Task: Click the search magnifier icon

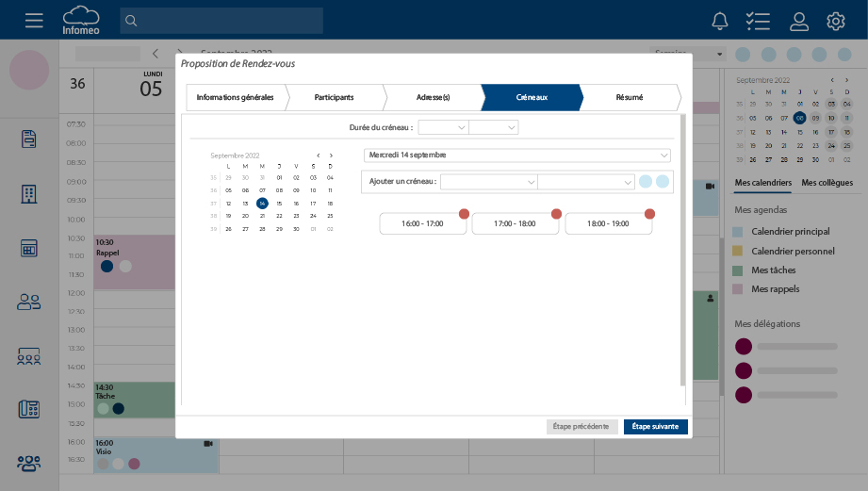Action: 131,21
